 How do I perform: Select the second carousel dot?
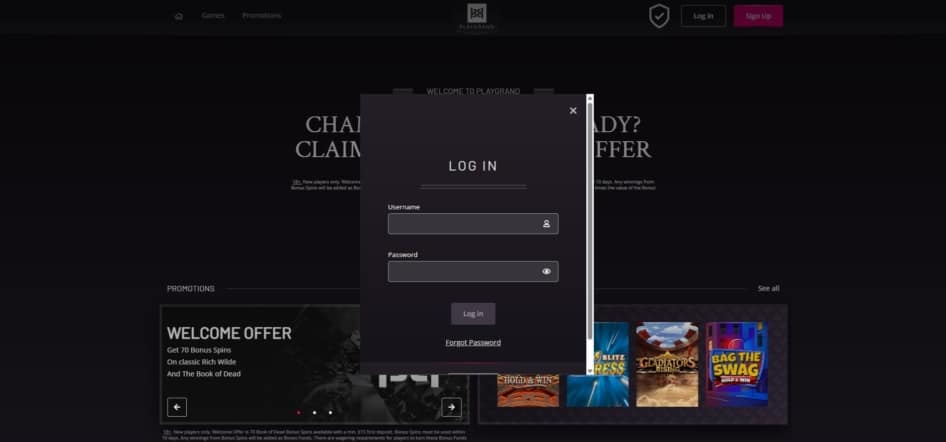click(x=314, y=413)
